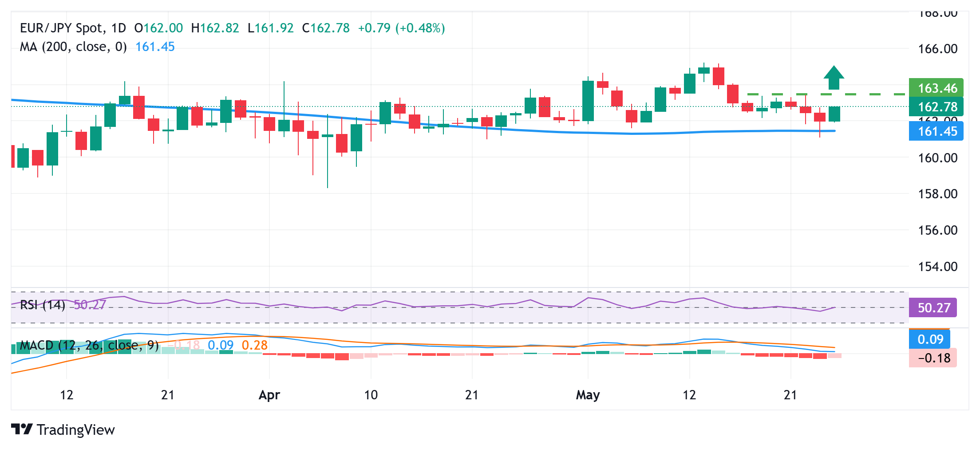Click the 158.00 level on price axis

pos(937,194)
